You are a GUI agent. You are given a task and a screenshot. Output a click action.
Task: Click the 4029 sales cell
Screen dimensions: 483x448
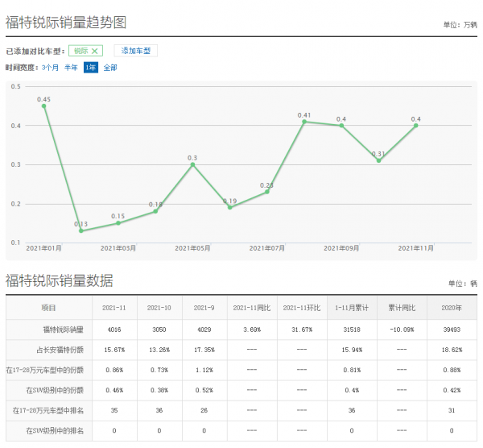tap(204, 330)
